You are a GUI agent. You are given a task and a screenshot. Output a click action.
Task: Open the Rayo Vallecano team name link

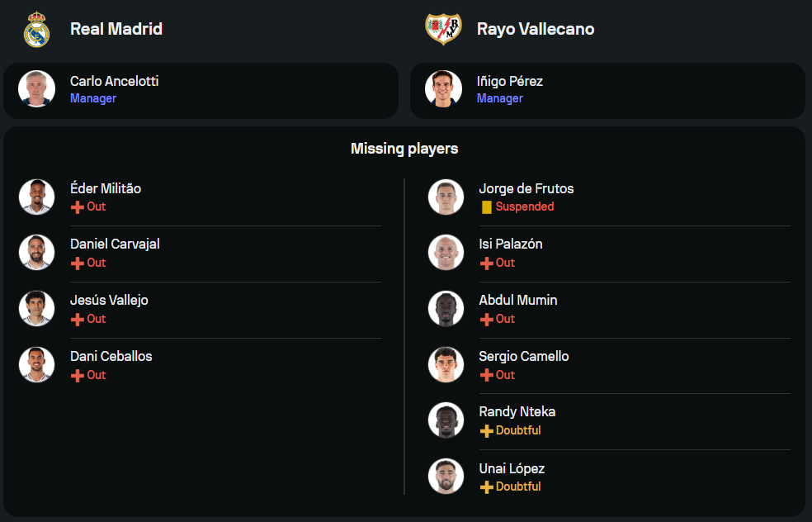click(536, 29)
